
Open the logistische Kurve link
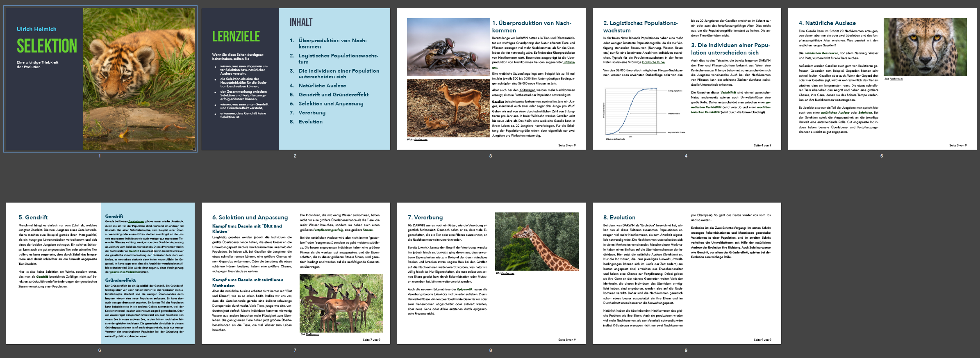653,62
